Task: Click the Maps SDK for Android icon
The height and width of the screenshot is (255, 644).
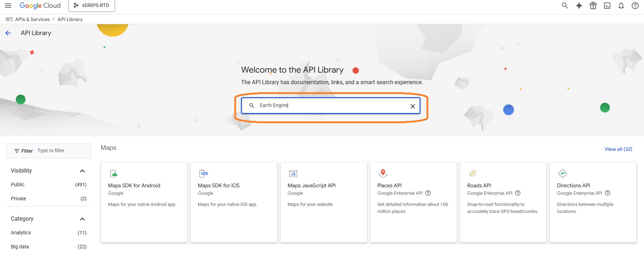Action: [114, 174]
